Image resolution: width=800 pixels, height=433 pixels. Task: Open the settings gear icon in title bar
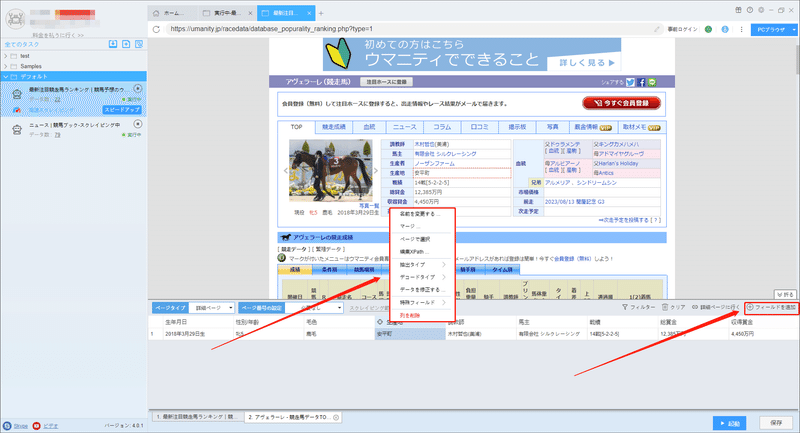tap(761, 10)
